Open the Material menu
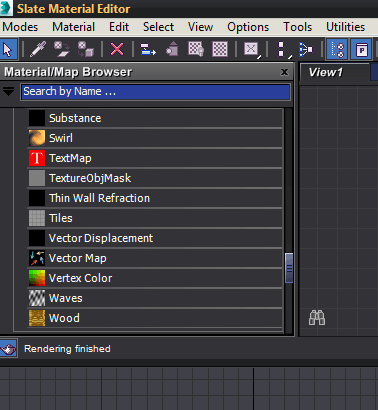Viewport: 378px width, 410px height. coord(73,27)
